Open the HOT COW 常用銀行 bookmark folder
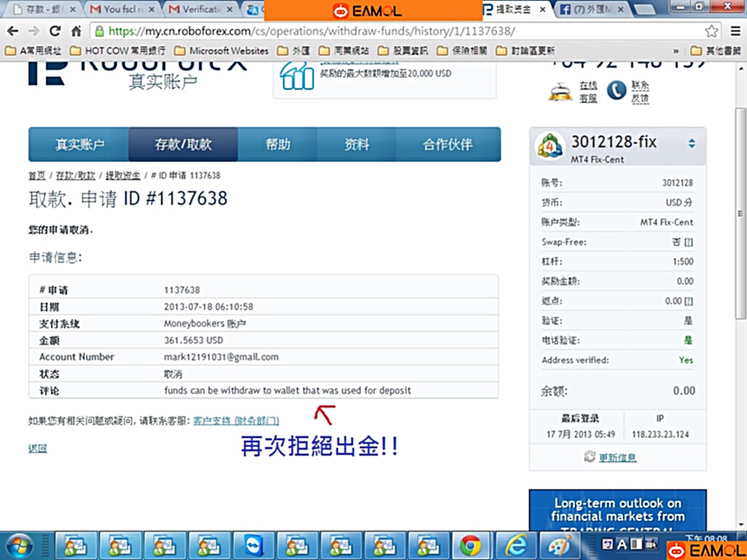Viewport: 747px width, 560px height. 117,50
